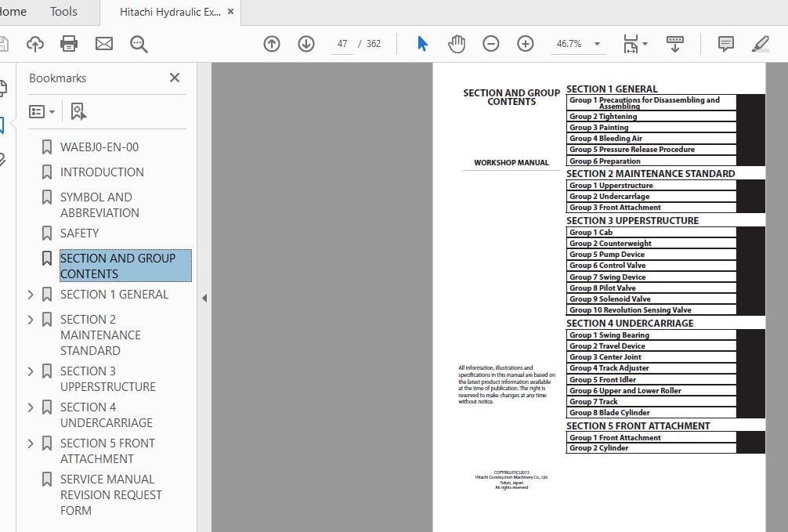Close the Hitachi Hydraulic Ex... document tab

tap(230, 12)
